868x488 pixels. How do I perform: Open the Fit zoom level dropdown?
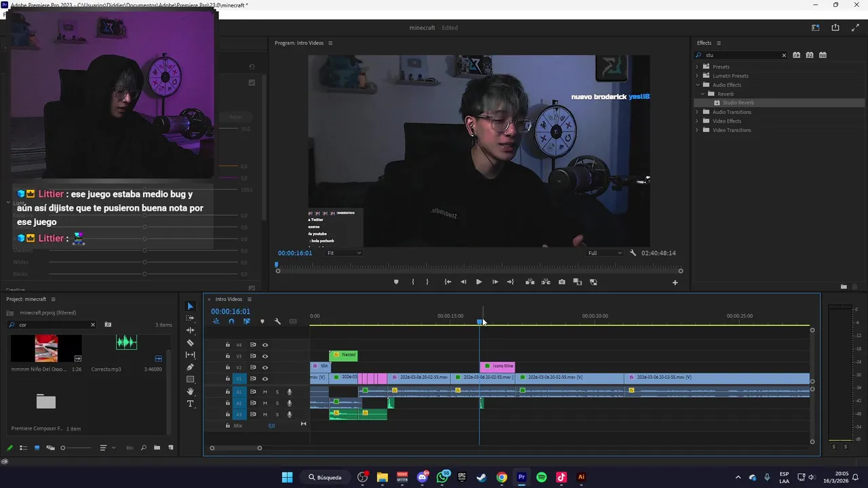344,253
